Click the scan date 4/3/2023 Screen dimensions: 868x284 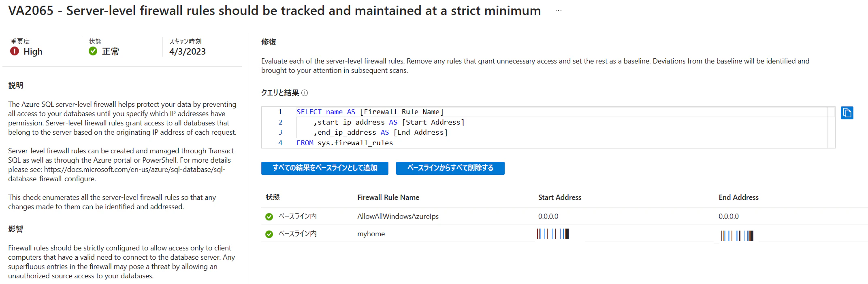(x=188, y=52)
